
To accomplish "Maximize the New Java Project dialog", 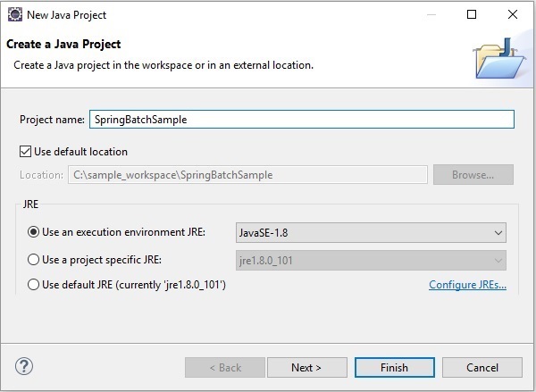I will (x=471, y=14).
